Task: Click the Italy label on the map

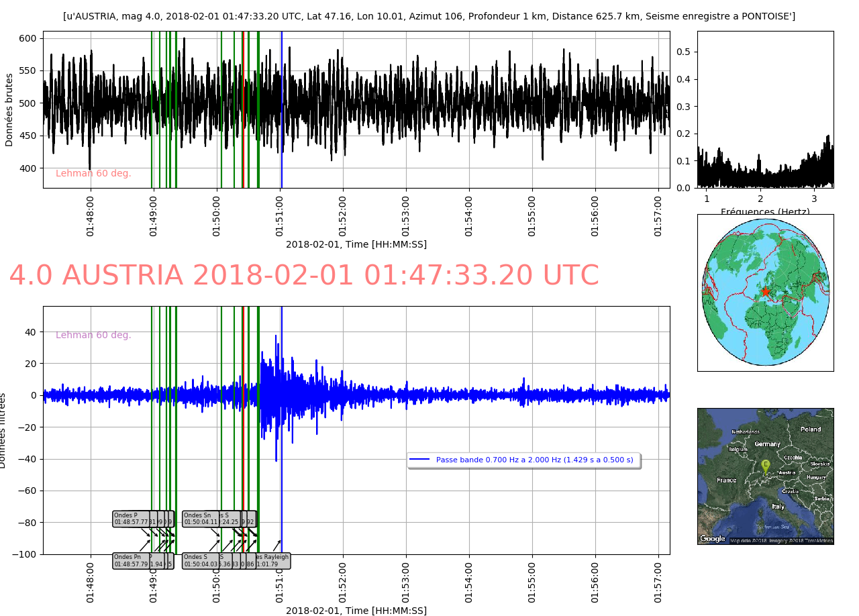Action: (777, 507)
